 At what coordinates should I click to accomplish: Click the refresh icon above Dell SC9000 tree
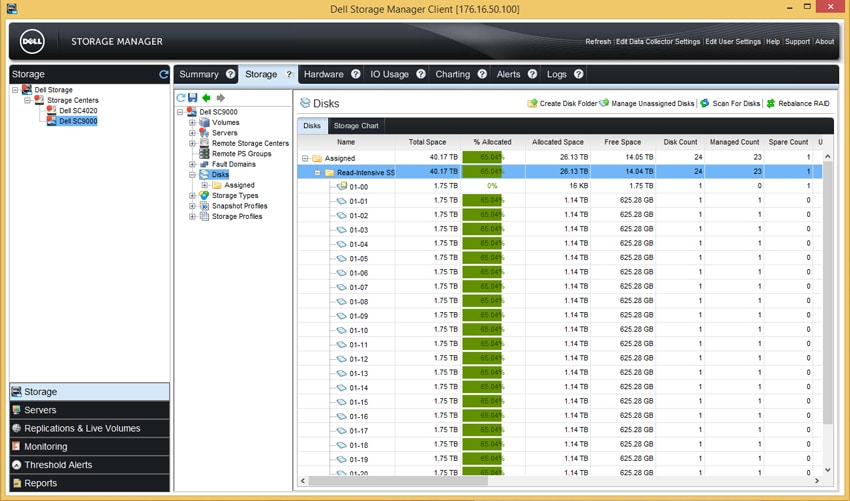(x=181, y=98)
